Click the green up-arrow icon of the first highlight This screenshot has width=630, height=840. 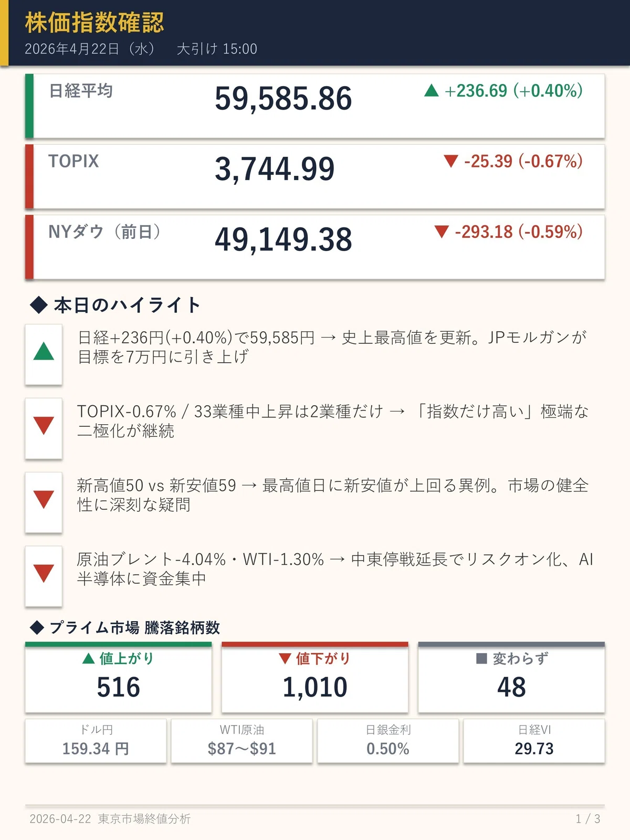(x=44, y=351)
